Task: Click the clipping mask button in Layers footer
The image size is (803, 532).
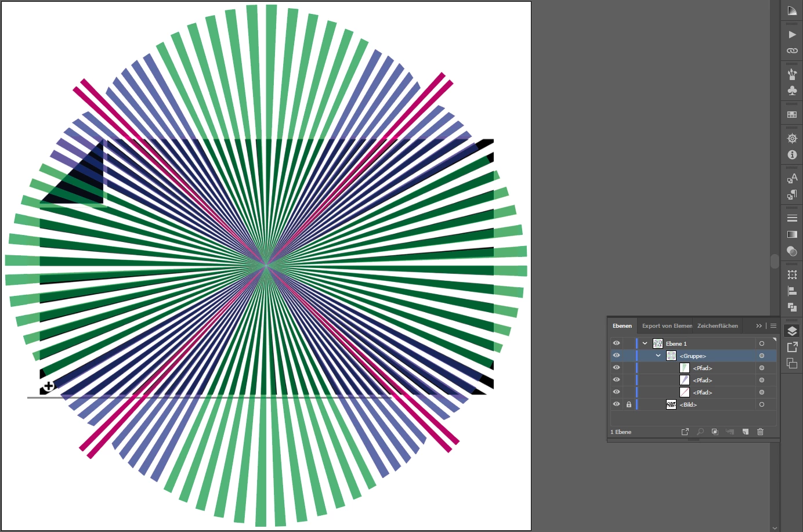Action: (x=715, y=432)
